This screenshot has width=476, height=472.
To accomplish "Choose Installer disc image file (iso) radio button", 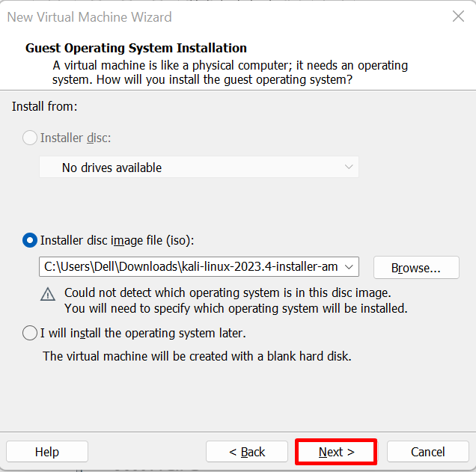I will (30, 240).
